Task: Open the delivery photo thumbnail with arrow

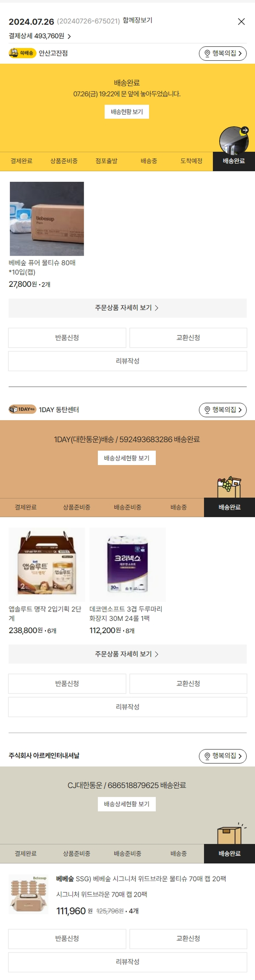Action: (x=234, y=139)
